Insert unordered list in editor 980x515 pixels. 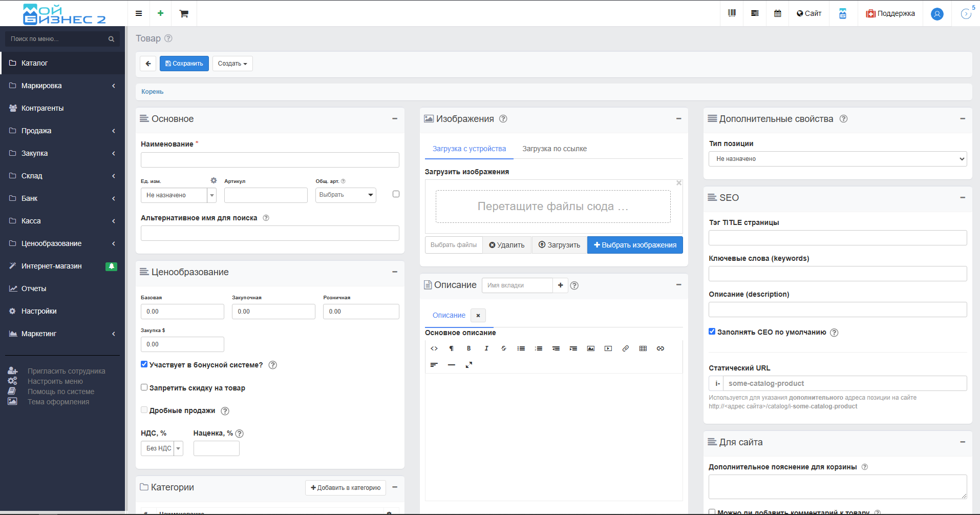[521, 348]
